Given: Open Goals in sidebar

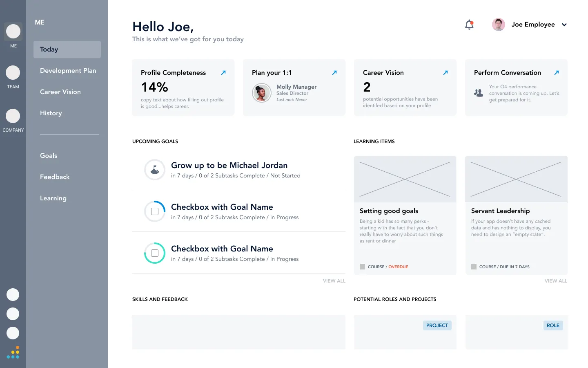Looking at the screenshot, I should click(x=49, y=156).
